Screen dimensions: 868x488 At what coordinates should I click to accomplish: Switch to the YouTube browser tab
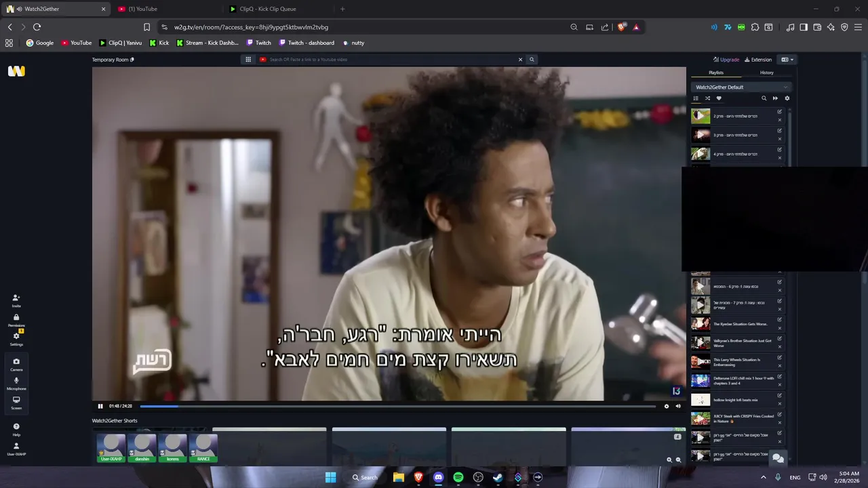(x=168, y=9)
